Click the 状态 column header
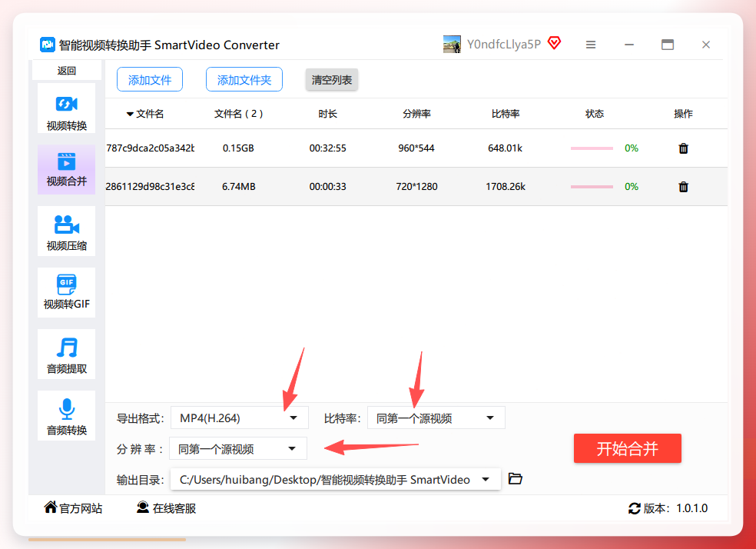This screenshot has height=549, width=756. 595,114
